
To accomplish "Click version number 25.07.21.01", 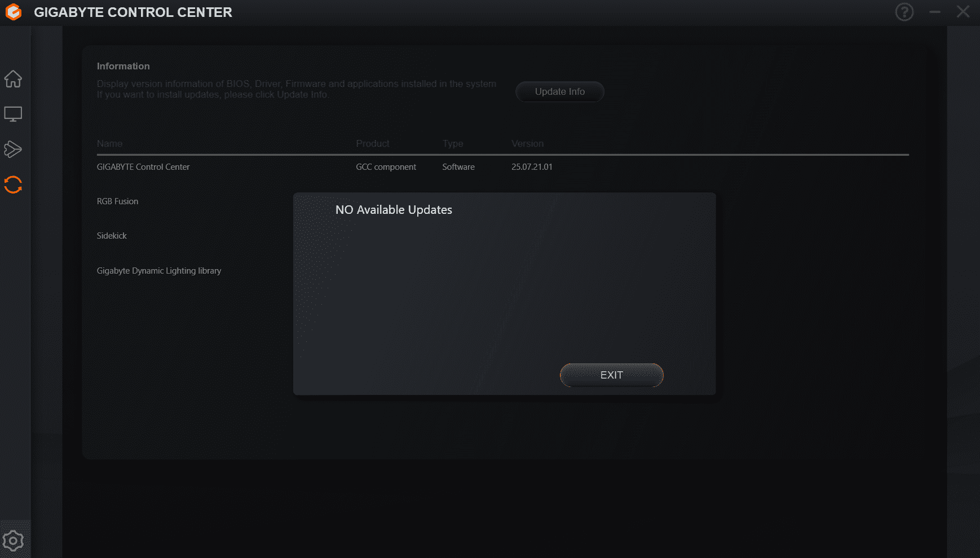I will click(532, 167).
